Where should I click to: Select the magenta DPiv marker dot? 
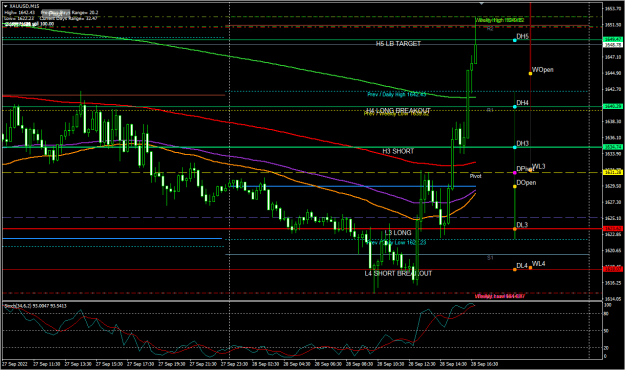pos(515,173)
